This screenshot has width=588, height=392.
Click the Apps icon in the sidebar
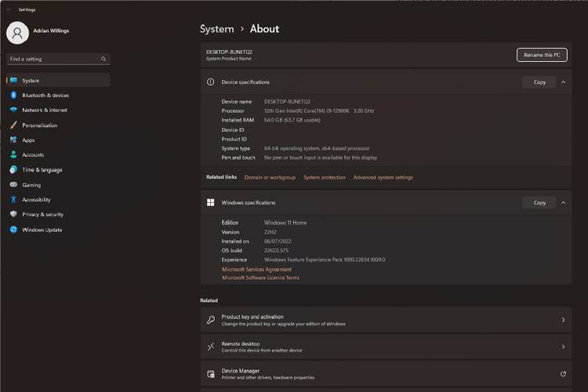tap(13, 140)
